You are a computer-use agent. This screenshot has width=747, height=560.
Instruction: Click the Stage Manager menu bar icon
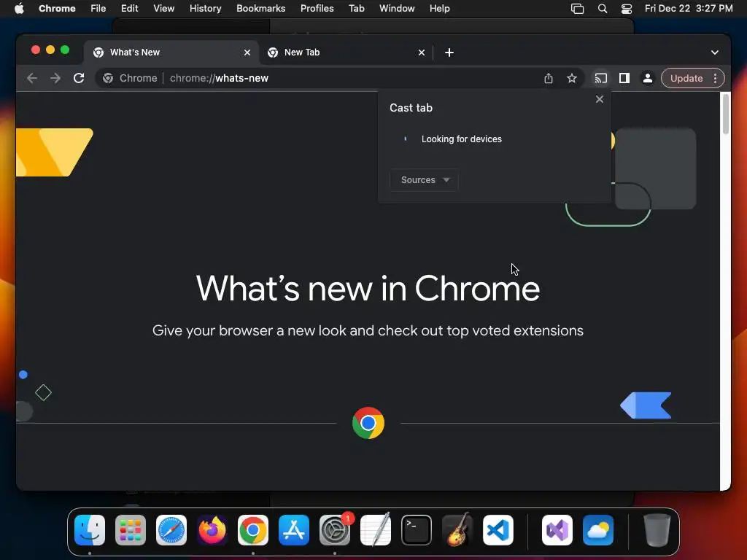click(x=578, y=9)
